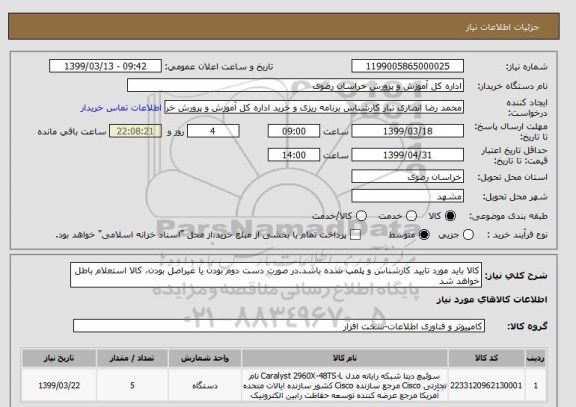Click the request creator name field
The image size is (576, 407).
314,108
